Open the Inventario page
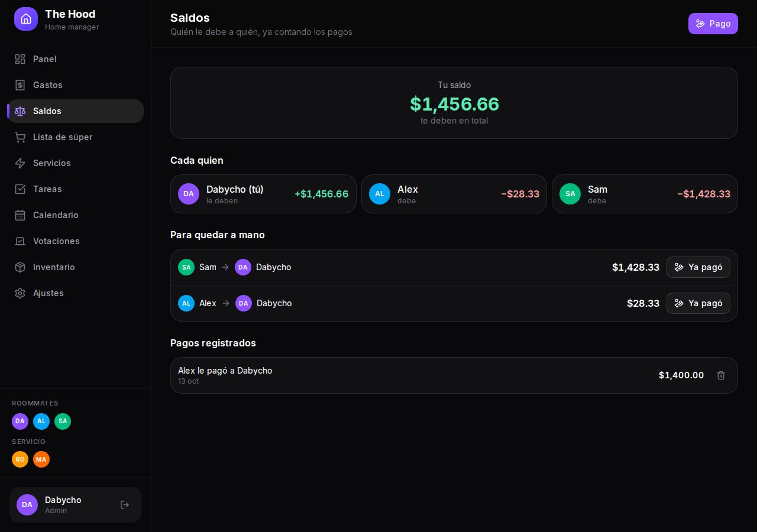This screenshot has height=532, width=757. point(76,267)
